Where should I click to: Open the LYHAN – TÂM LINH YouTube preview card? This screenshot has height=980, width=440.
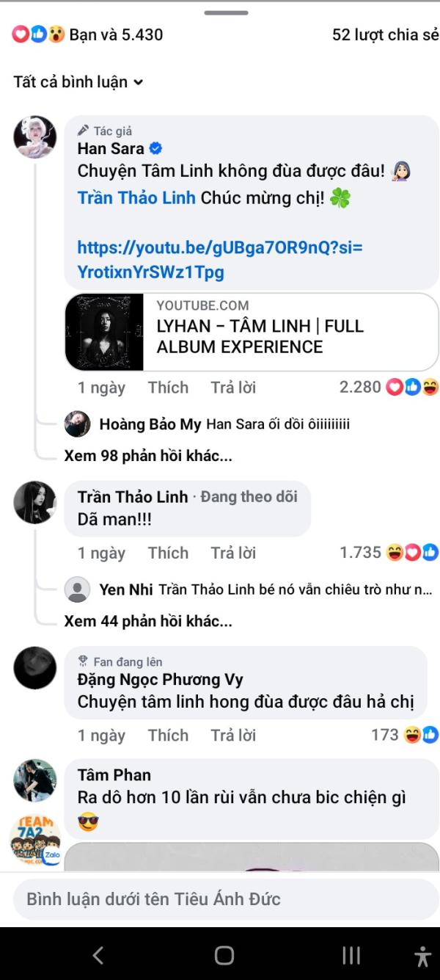pos(251,333)
